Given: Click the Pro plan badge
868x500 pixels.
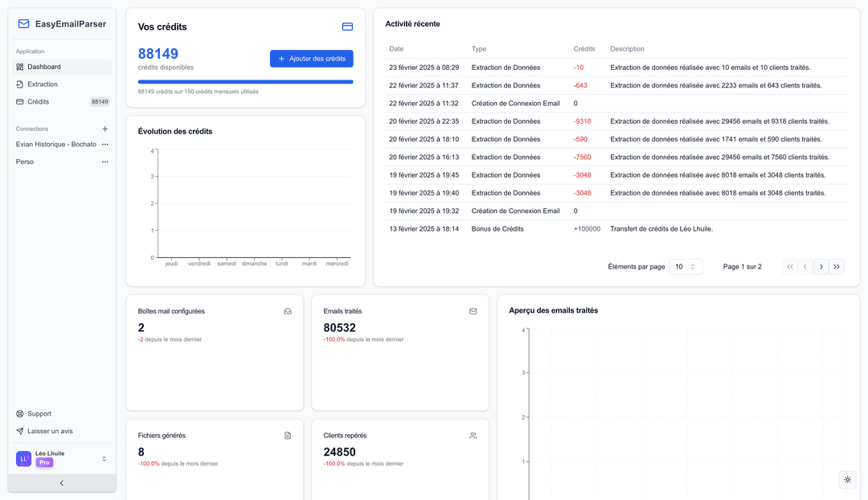Looking at the screenshot, I should (44, 462).
